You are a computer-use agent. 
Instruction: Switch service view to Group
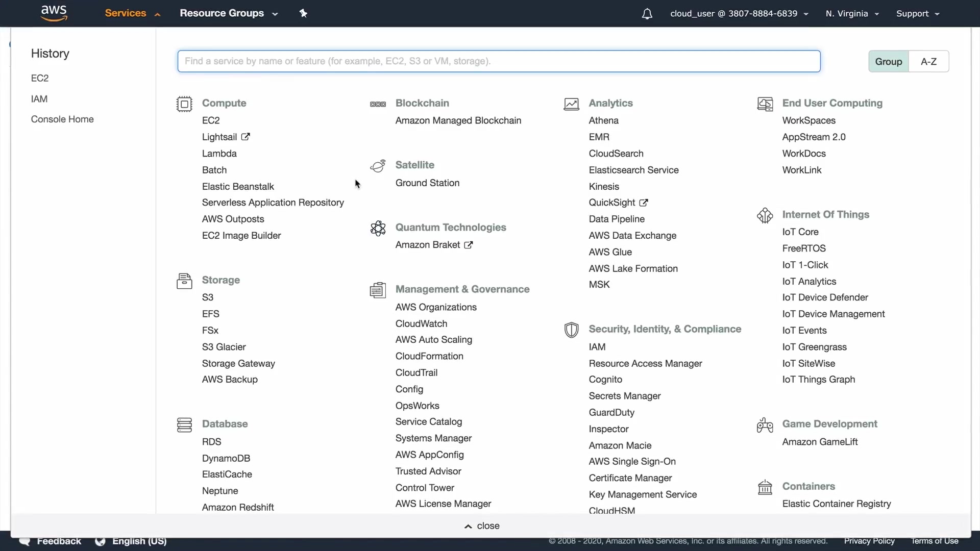click(888, 61)
